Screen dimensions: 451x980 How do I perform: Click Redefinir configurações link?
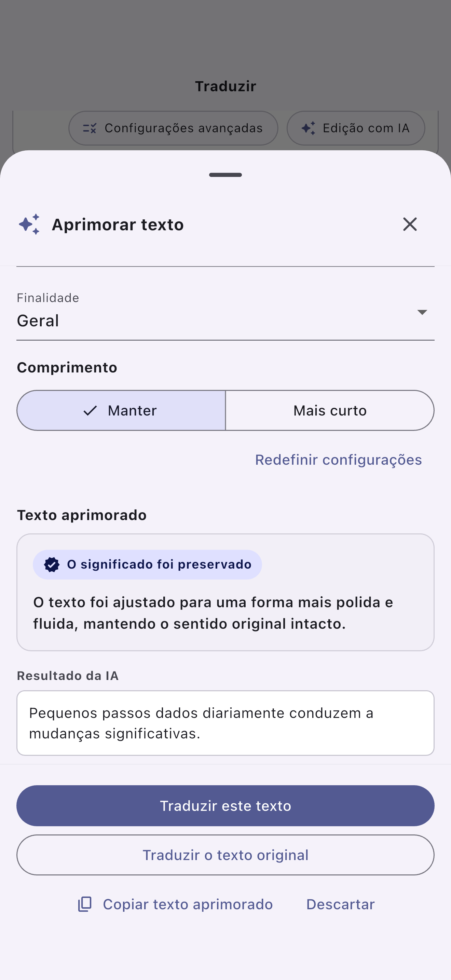click(339, 460)
